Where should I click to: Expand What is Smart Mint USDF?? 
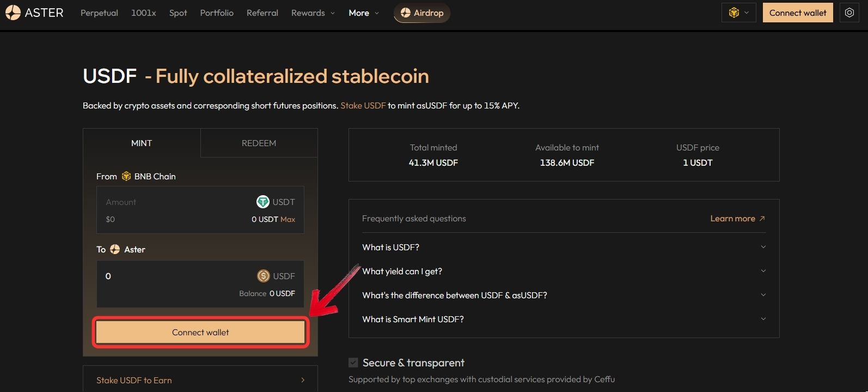click(x=564, y=319)
